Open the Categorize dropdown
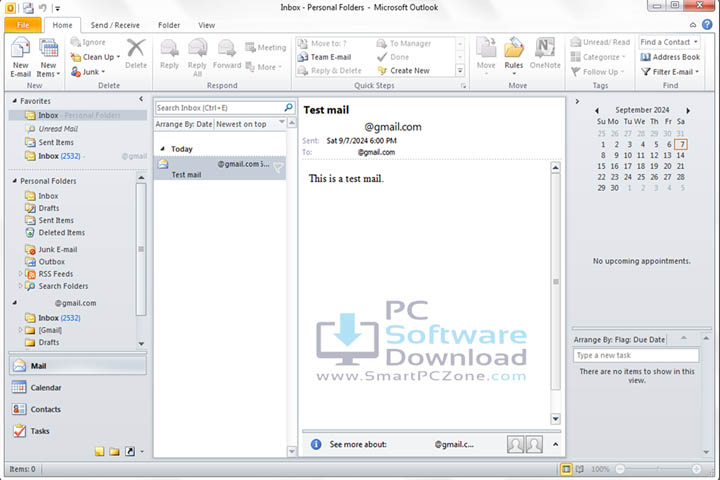Viewport: 720px width, 480px height. pos(598,57)
